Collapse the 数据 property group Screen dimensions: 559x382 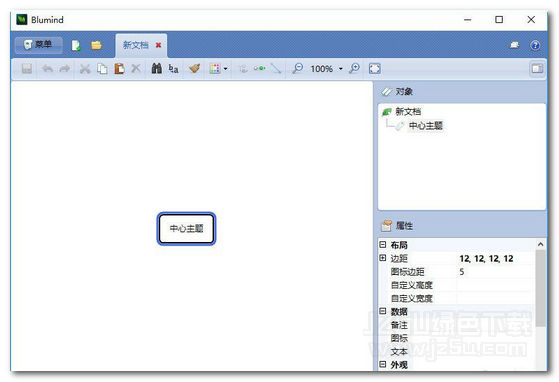pyautogui.click(x=383, y=311)
